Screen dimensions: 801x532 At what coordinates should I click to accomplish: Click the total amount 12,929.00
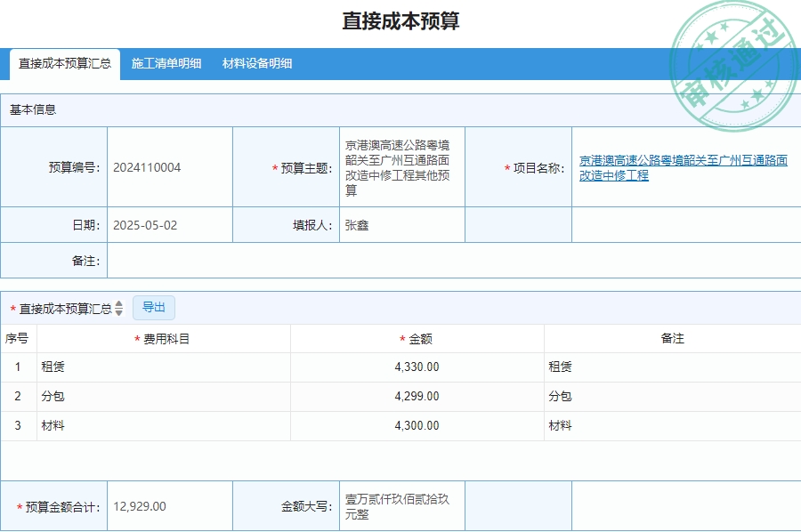point(140,506)
